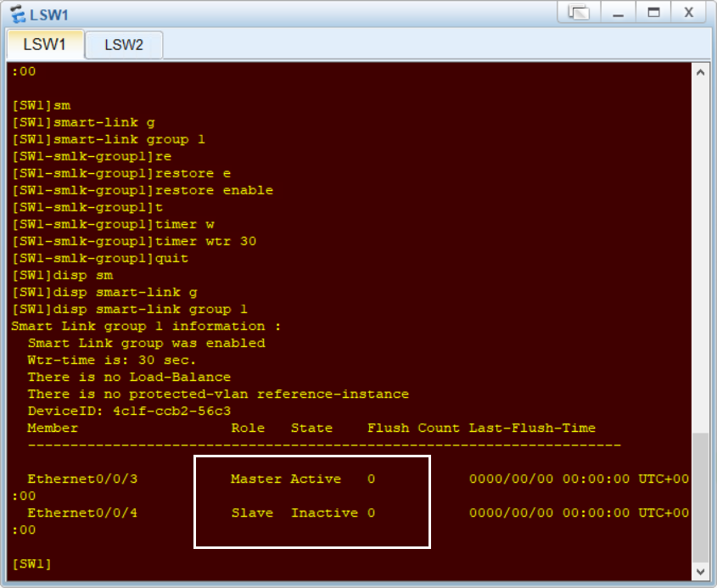Click the '[SW1-smlk-group1]restore e' line

click(x=121, y=173)
